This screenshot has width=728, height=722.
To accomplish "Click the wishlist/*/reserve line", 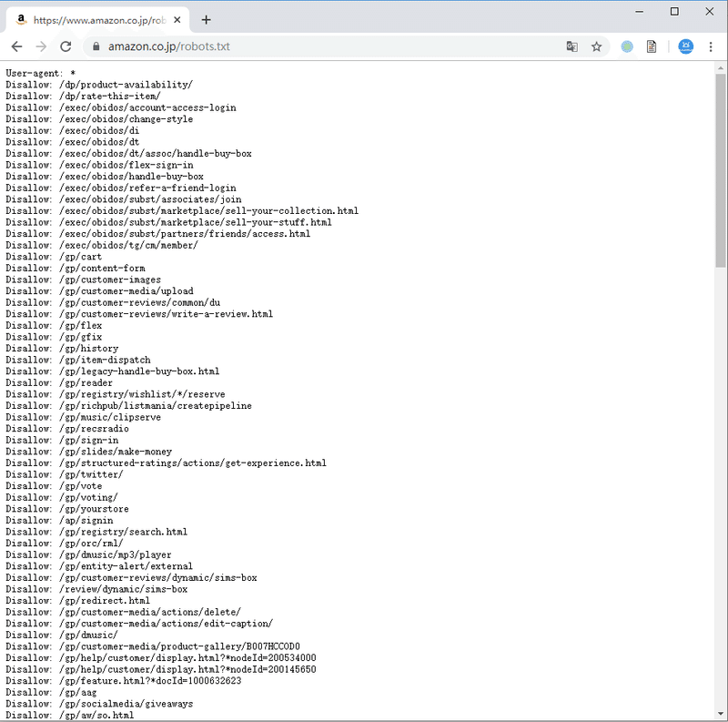I will point(116,394).
